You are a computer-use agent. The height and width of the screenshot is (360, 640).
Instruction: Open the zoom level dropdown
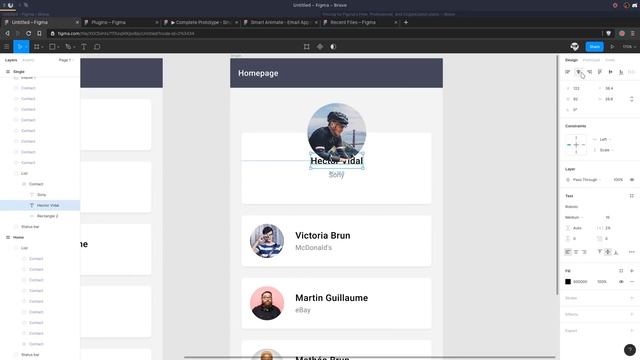pyautogui.click(x=629, y=47)
